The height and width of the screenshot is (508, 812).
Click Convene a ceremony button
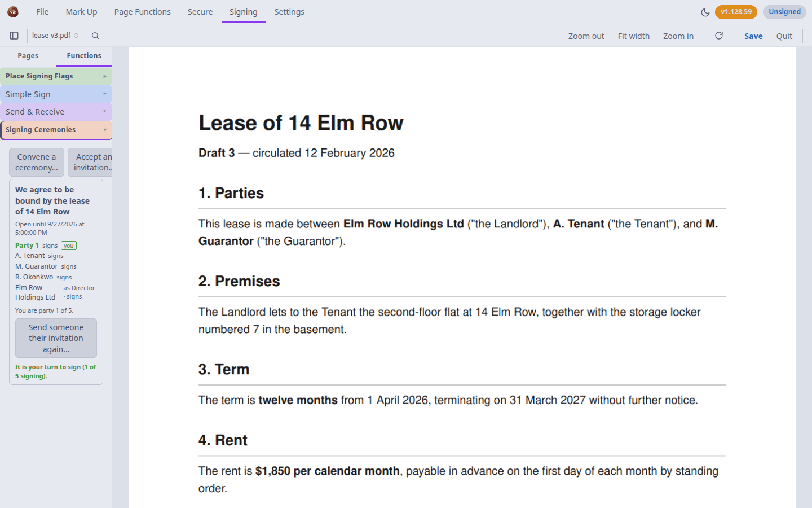tap(37, 163)
